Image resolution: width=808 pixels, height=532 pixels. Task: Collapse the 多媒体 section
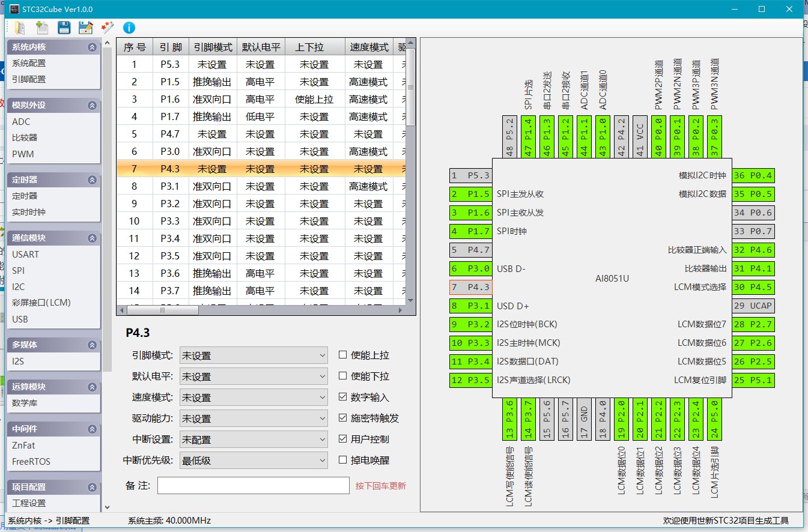92,345
